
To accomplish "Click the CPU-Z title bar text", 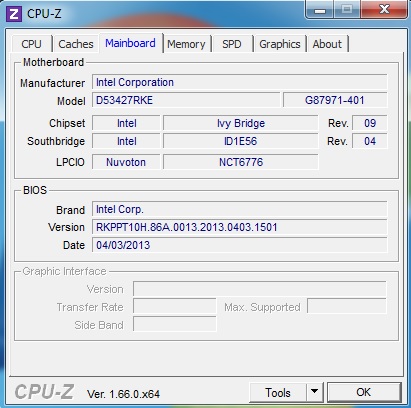I will pyautogui.click(x=44, y=14).
